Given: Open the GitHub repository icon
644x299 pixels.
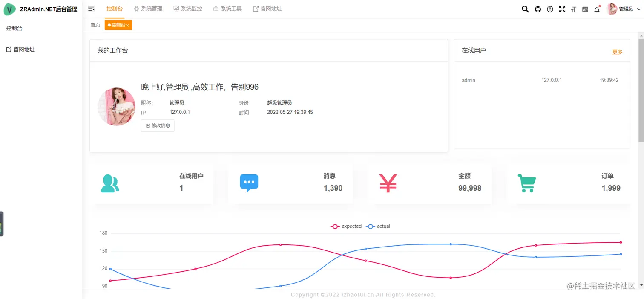Looking at the screenshot, I should pyautogui.click(x=538, y=9).
